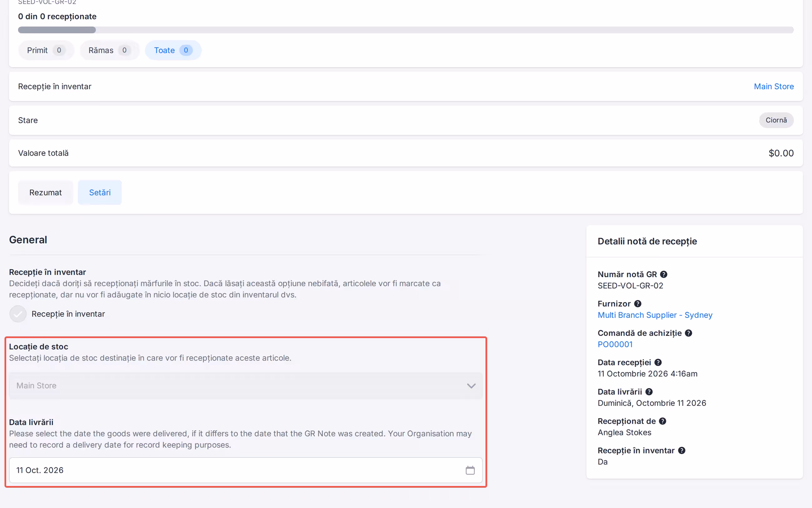Expand the Locație de stoc dropdown
Screen dimensions: 812x508
click(245, 386)
